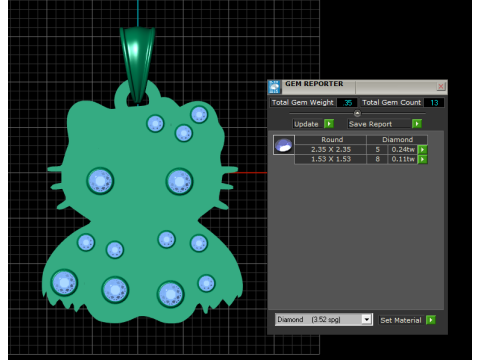This screenshot has width=480, height=360.
Task: Click the Total Gem Weight label
Action: coord(302,103)
